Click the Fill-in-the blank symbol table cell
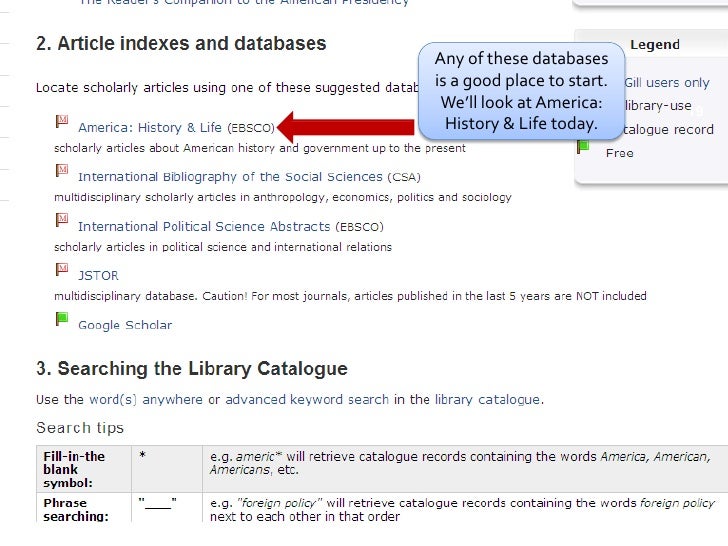The image size is (728, 546). (x=84, y=469)
